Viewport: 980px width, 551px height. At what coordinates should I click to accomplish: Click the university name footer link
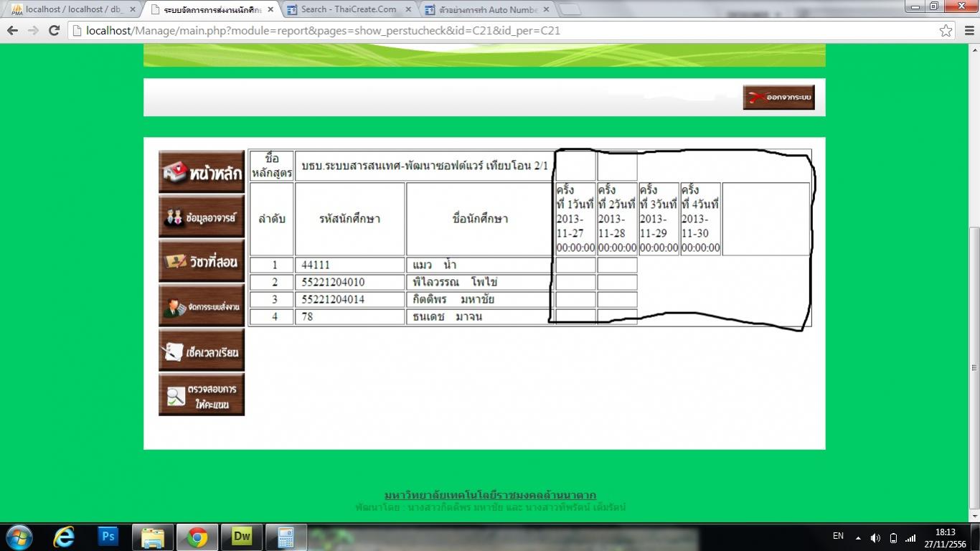pos(490,495)
